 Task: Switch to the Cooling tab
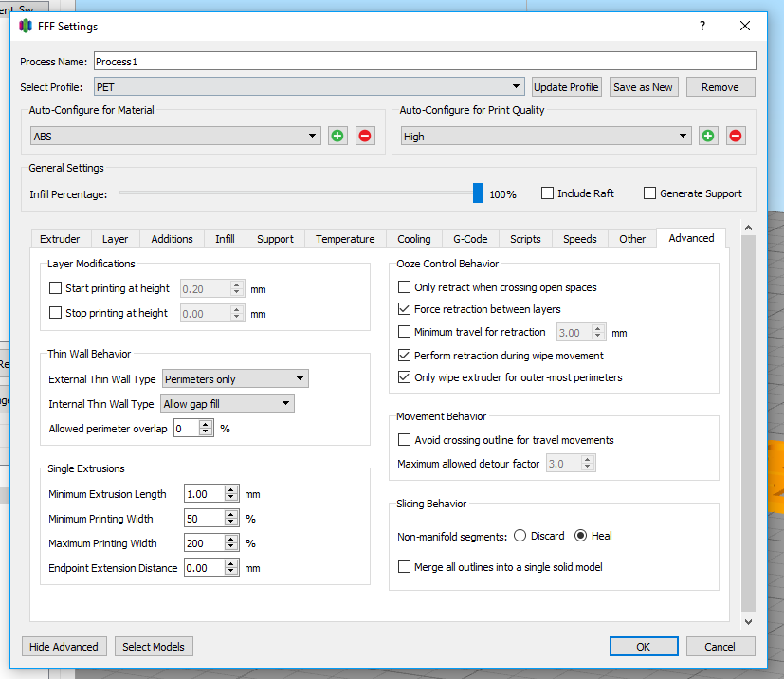click(x=414, y=239)
